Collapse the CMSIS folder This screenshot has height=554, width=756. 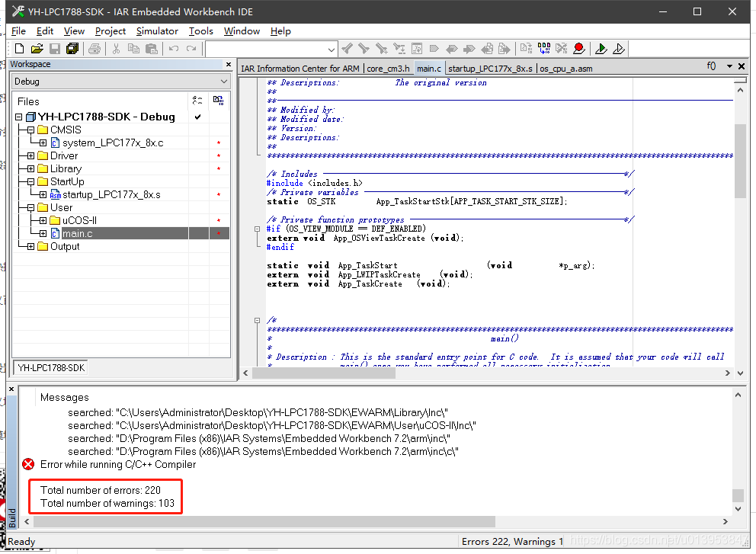[x=30, y=130]
